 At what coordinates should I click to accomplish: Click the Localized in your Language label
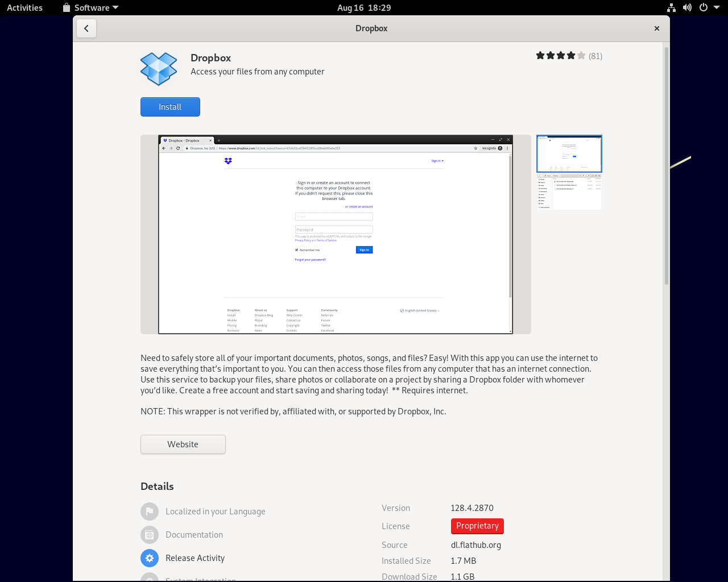pos(216,512)
